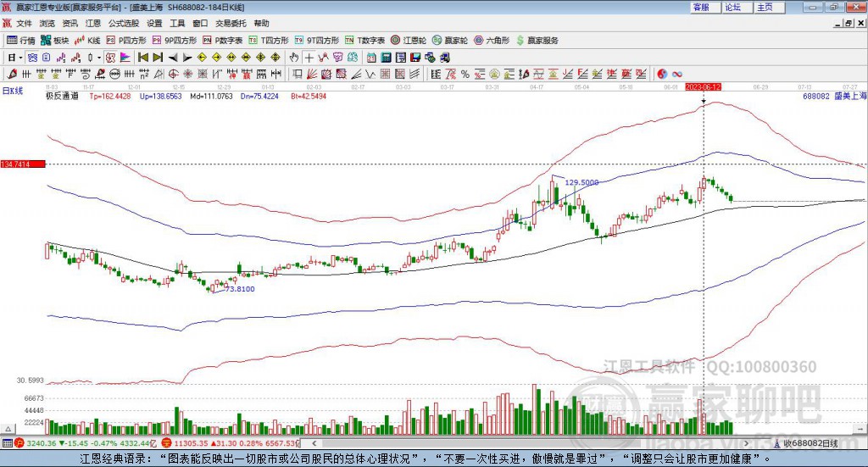Expand the 日 period dropdown arrow
The image size is (868, 467).
coord(21,58)
